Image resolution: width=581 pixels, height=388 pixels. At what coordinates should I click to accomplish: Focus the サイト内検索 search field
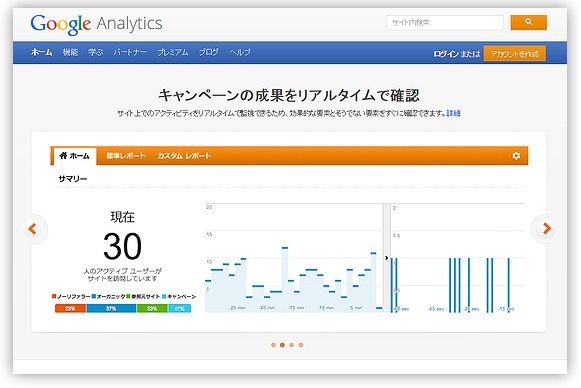tap(445, 23)
